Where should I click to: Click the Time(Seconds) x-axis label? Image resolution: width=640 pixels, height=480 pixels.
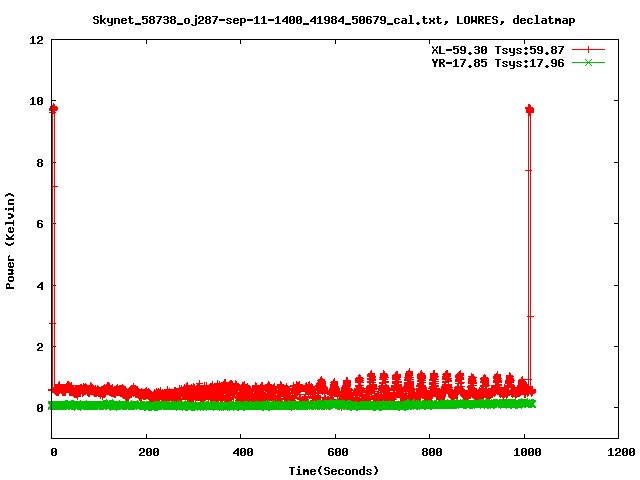[333, 471]
